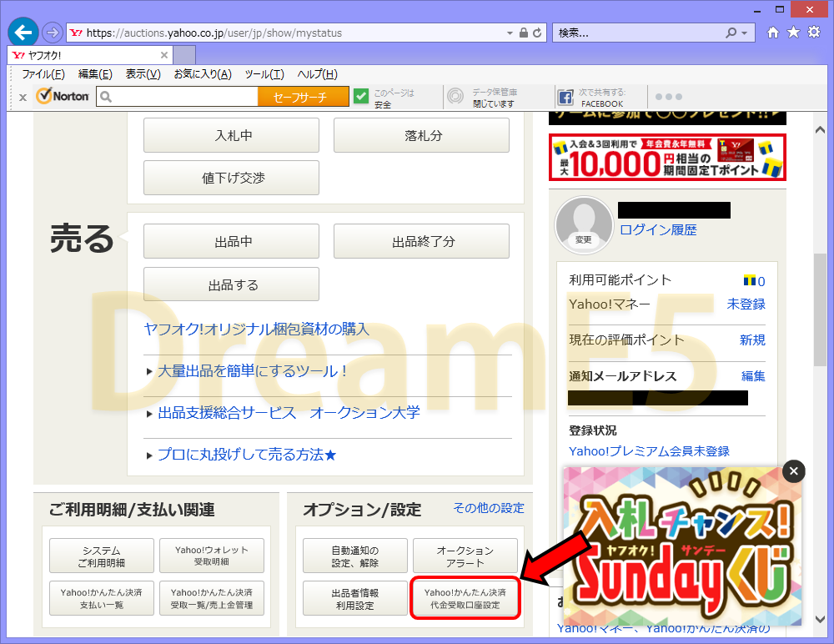Open 出品支援総合サービス オークション大学 link

point(289,412)
